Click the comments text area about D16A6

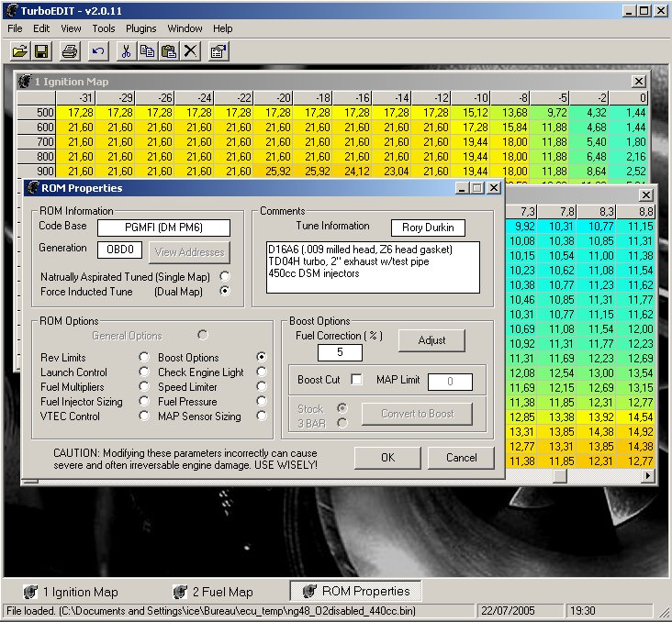[373, 267]
